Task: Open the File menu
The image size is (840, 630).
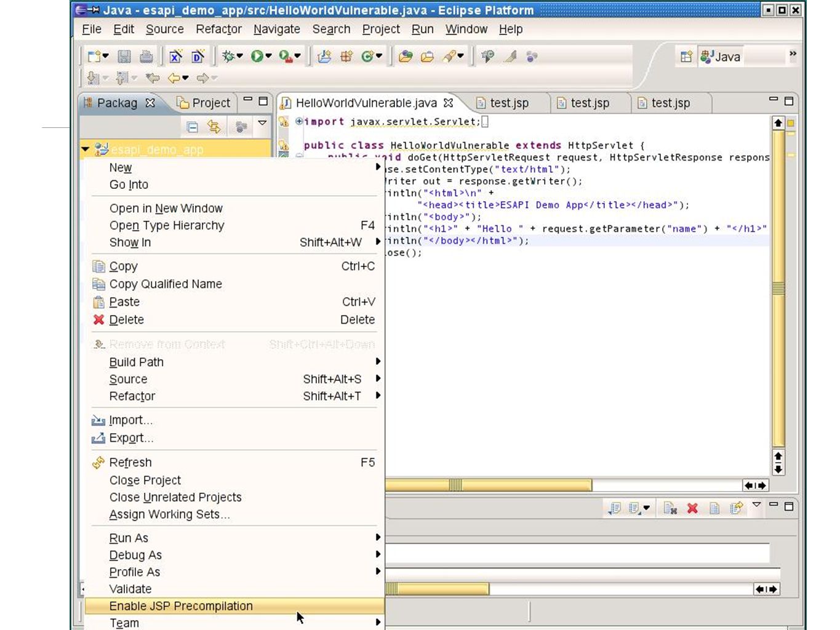Action: (x=92, y=29)
